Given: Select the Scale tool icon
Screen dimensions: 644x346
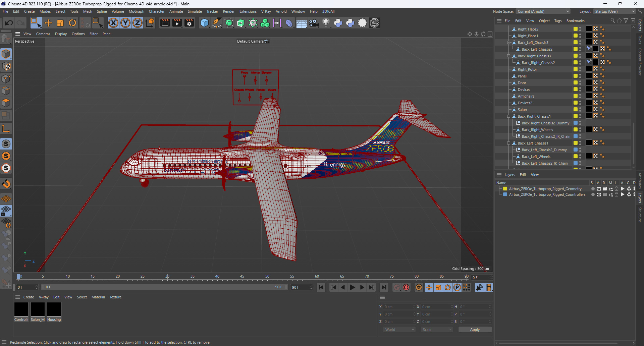Looking at the screenshot, I should 60,23.
